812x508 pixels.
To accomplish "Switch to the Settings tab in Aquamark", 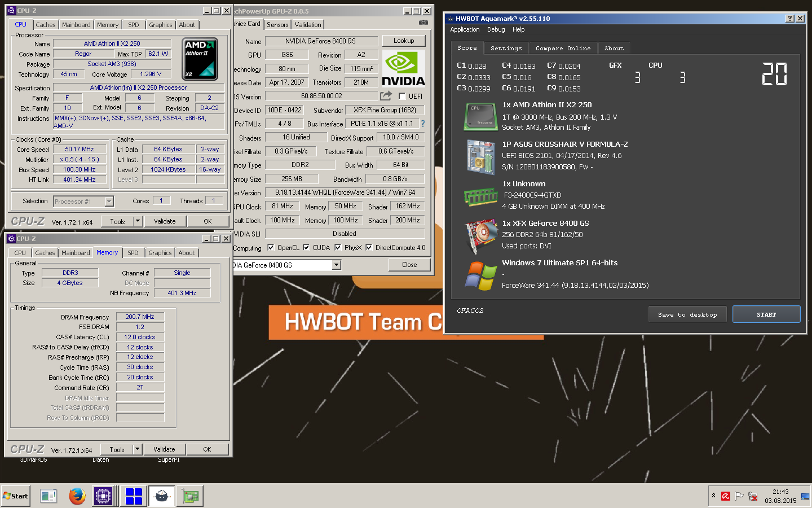I will click(506, 49).
